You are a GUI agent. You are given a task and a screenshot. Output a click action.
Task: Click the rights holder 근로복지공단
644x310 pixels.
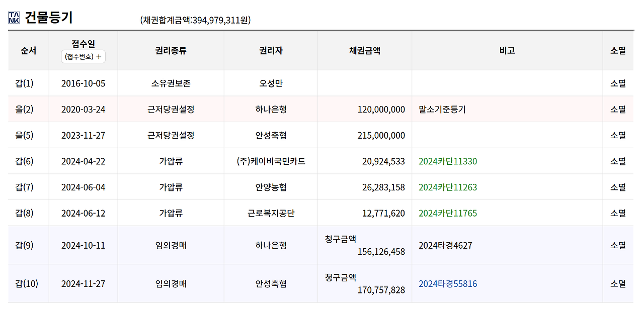[x=271, y=214]
